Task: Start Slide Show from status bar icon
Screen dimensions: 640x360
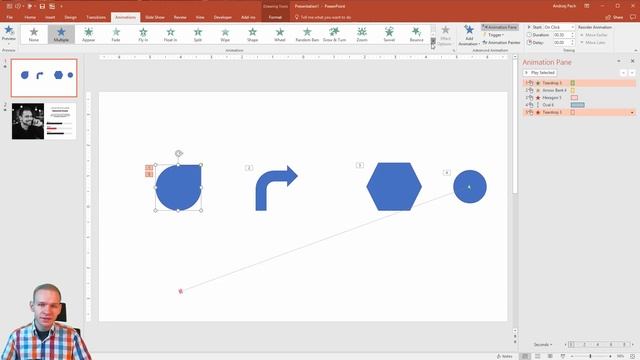Action: point(563,356)
